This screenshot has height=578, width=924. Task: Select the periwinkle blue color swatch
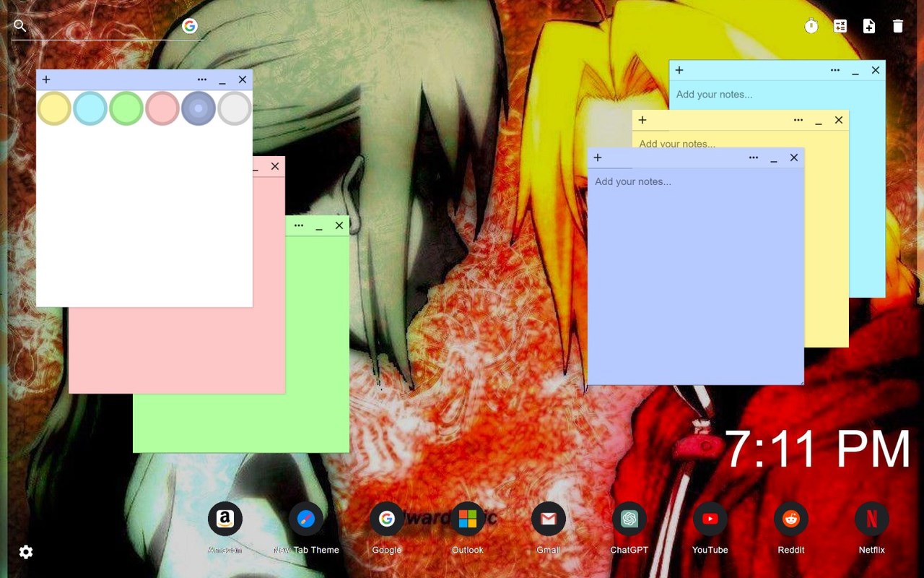coord(199,108)
